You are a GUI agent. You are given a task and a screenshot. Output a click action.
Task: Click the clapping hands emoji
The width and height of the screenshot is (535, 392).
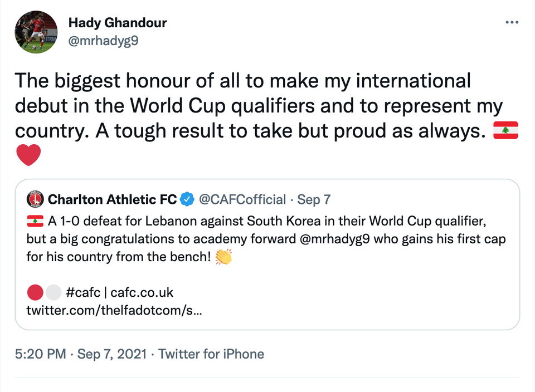[x=223, y=258]
